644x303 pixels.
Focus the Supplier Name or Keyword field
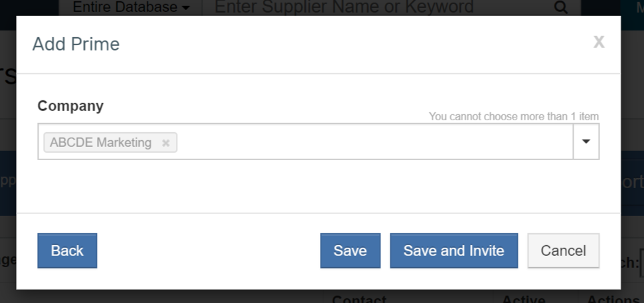click(x=378, y=7)
